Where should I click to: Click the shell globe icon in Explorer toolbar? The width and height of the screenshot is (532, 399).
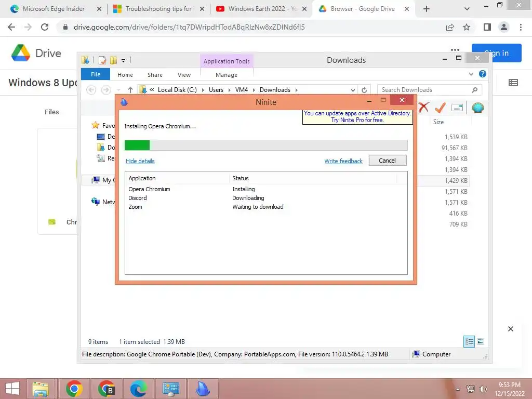click(478, 108)
